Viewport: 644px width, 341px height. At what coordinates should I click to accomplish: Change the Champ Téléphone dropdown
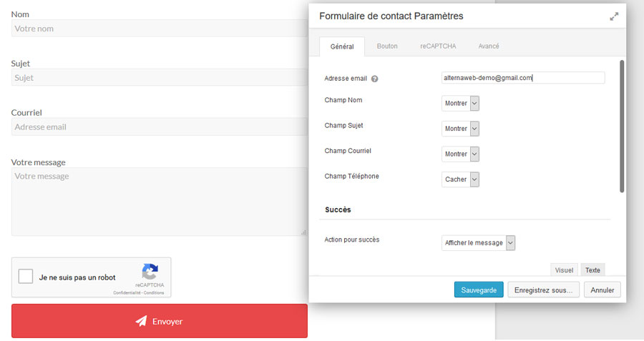click(460, 179)
